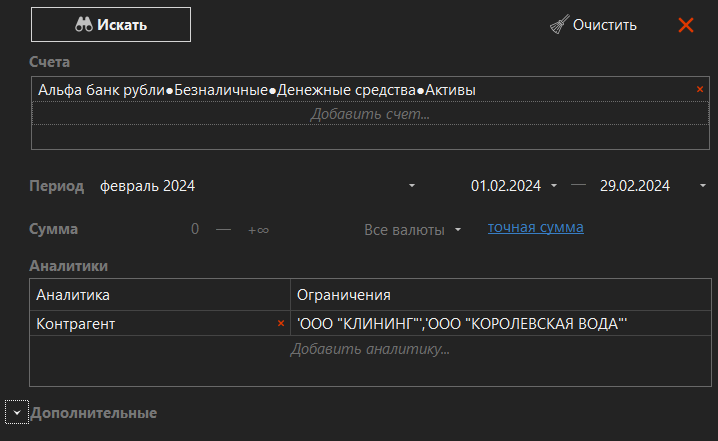718x441 pixels.
Task: Click the Аналитика column header
Action: [160, 295]
